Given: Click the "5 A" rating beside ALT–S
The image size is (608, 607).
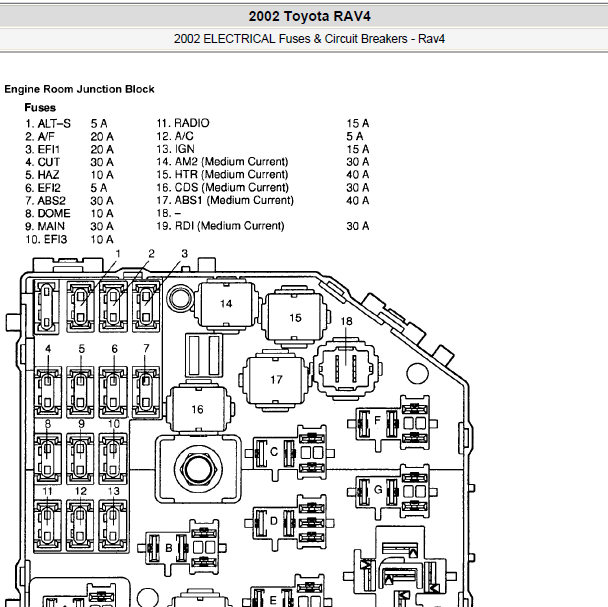Looking at the screenshot, I should (99, 124).
